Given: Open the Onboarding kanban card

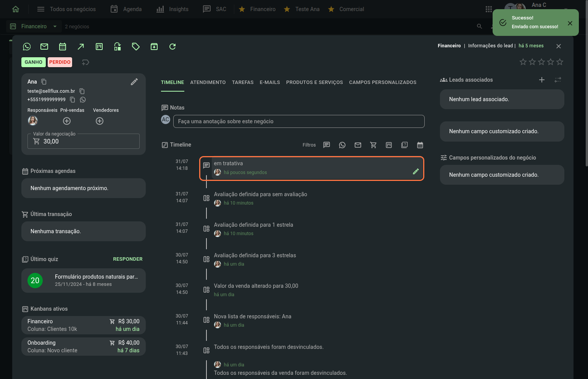Looking at the screenshot, I should (84, 347).
